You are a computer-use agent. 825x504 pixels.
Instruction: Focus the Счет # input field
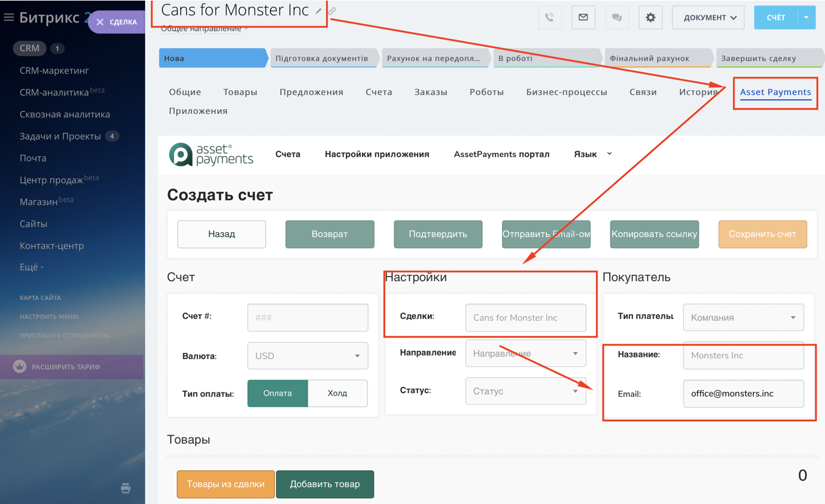click(x=308, y=318)
